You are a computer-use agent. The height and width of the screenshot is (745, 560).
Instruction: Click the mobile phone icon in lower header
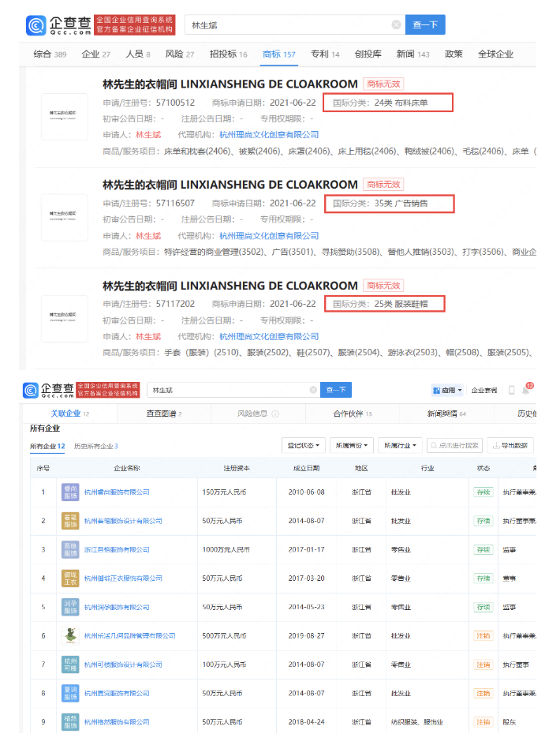(511, 390)
